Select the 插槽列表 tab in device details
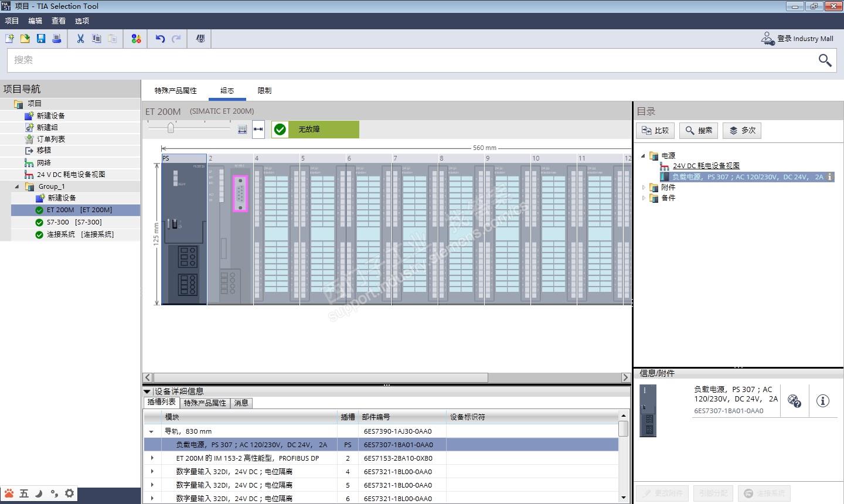The height and width of the screenshot is (504, 844). pyautogui.click(x=161, y=403)
